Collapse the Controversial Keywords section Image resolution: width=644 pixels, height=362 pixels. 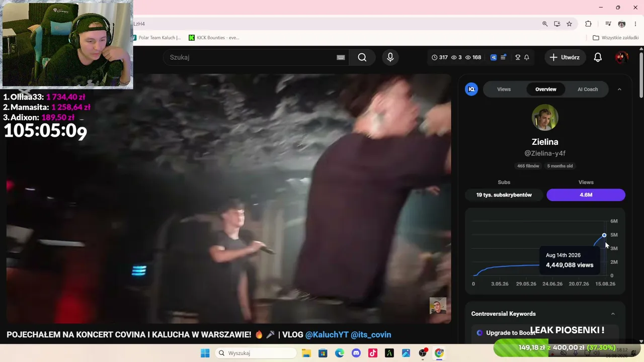[613, 314]
